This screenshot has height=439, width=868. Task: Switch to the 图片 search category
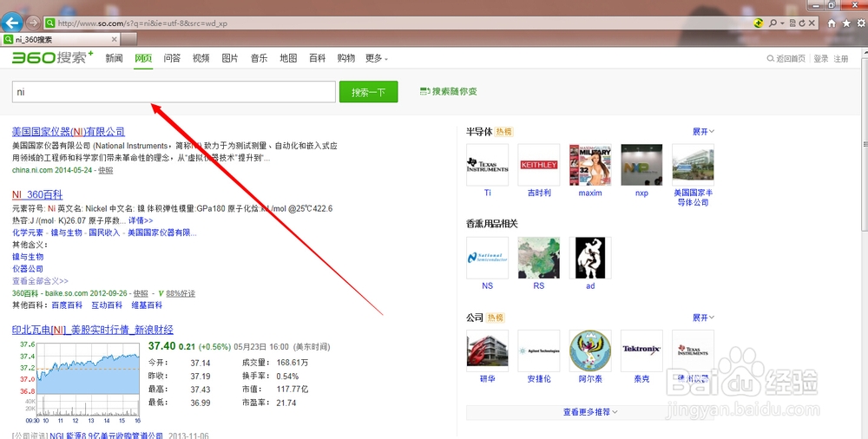click(x=230, y=58)
